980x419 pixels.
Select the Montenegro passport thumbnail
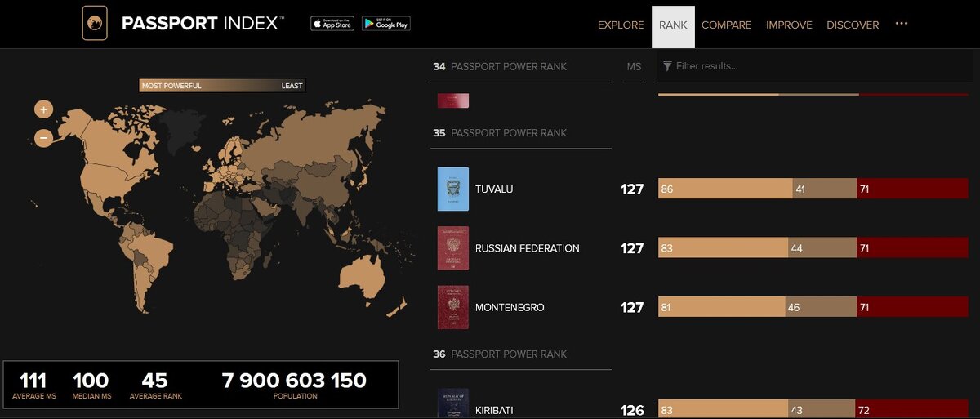pos(453,307)
